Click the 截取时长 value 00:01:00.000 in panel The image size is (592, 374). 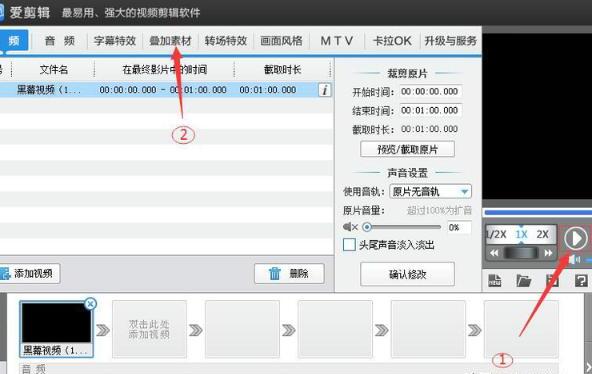[x=430, y=129]
